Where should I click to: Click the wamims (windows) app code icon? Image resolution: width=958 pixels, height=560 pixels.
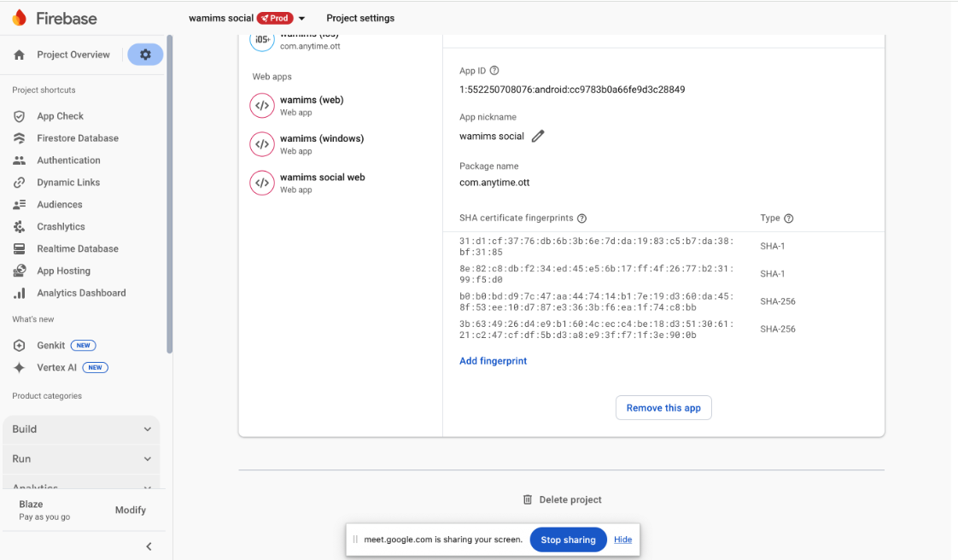(261, 144)
